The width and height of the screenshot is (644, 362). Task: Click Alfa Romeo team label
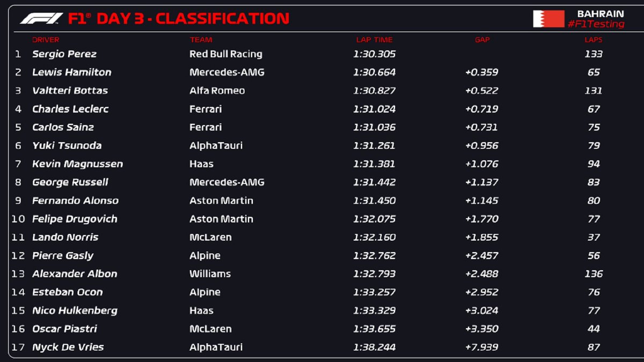(x=217, y=91)
